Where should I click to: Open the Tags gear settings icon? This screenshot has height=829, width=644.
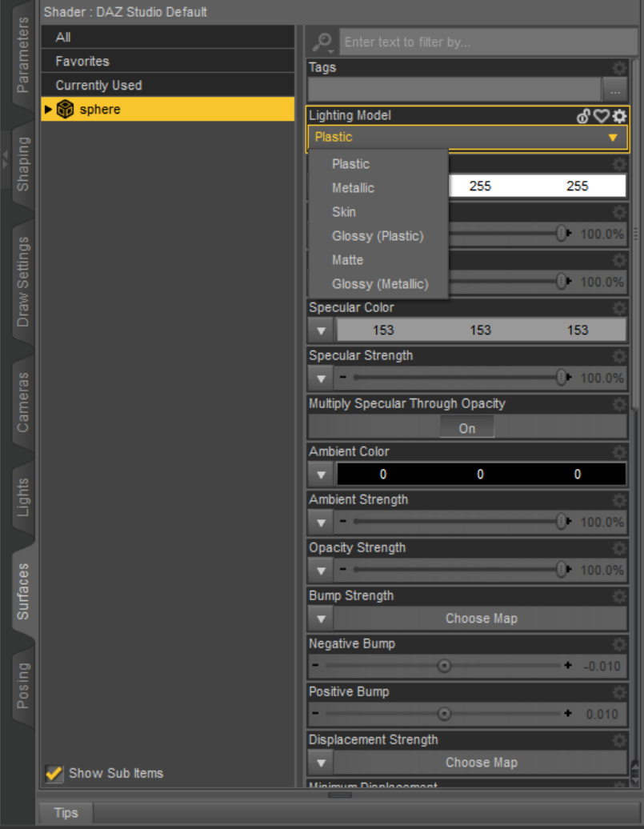point(619,68)
